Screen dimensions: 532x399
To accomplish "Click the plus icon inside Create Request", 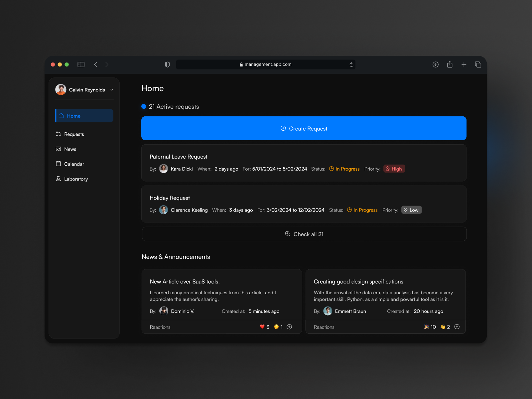I will [283, 128].
